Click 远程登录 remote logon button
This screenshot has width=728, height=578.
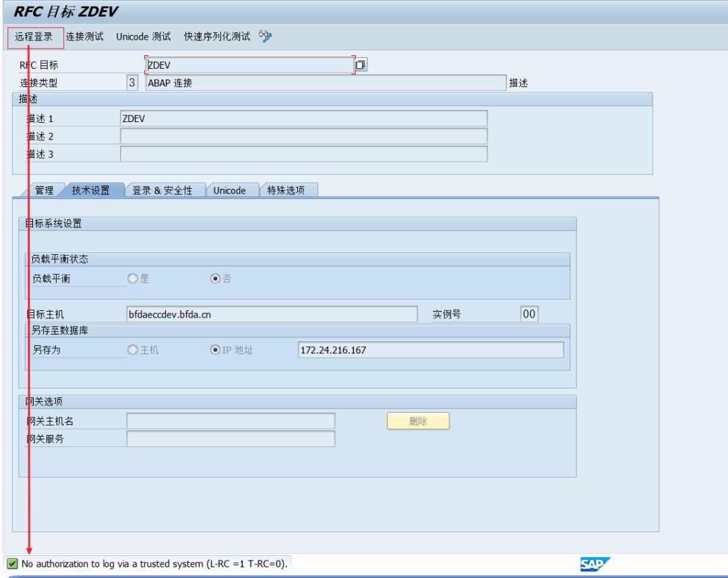tap(34, 36)
